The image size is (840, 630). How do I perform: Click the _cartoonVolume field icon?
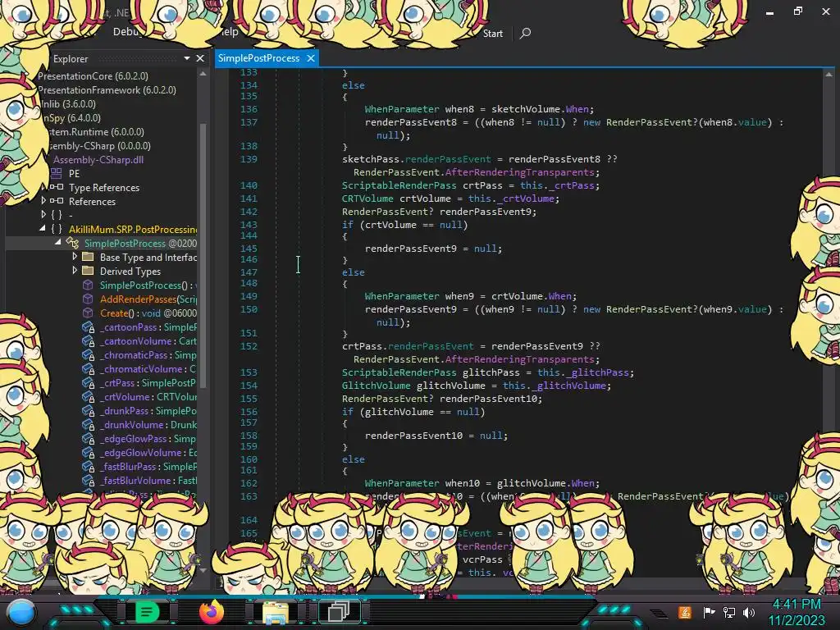[x=89, y=340]
